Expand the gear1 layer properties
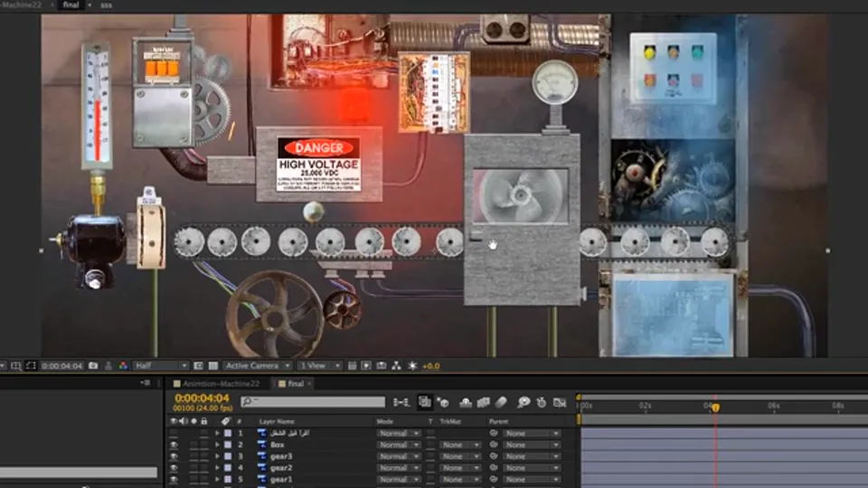Image resolution: width=868 pixels, height=488 pixels. pos(217,480)
